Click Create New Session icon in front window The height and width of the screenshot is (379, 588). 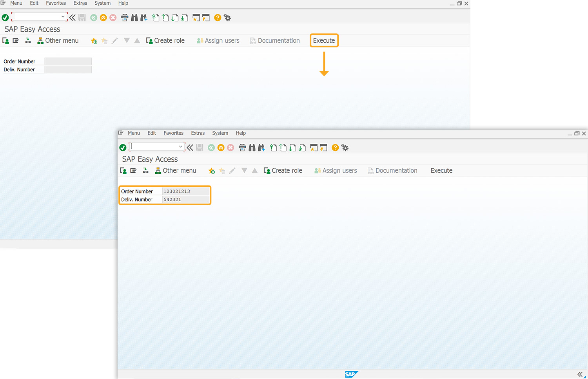[314, 148]
